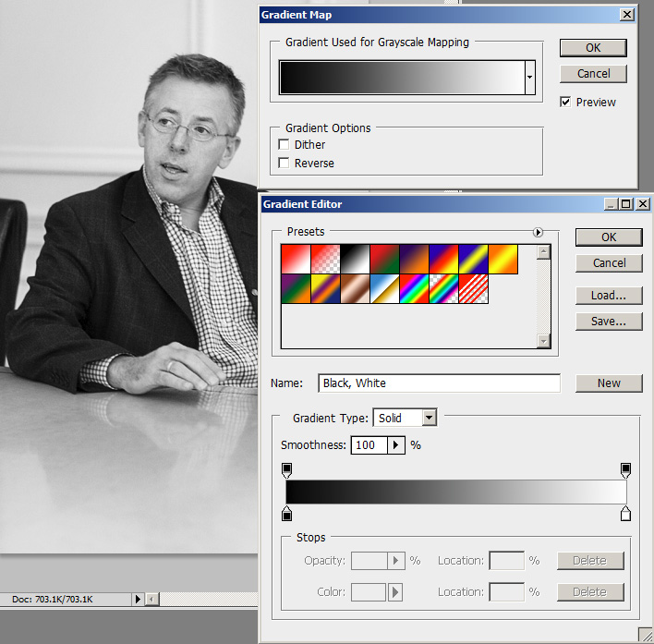This screenshot has height=644, width=654.
Task: Click New to create gradient preset
Action: (x=609, y=383)
